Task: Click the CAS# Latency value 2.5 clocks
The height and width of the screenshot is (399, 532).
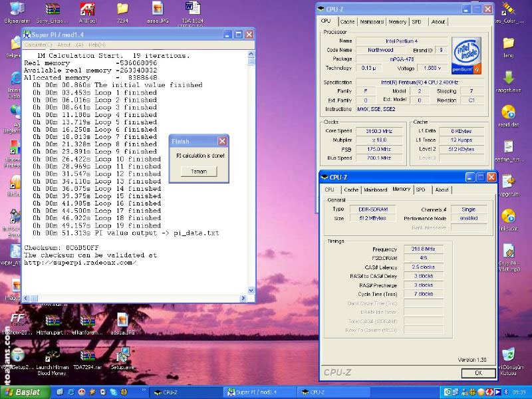Action: coord(424,267)
